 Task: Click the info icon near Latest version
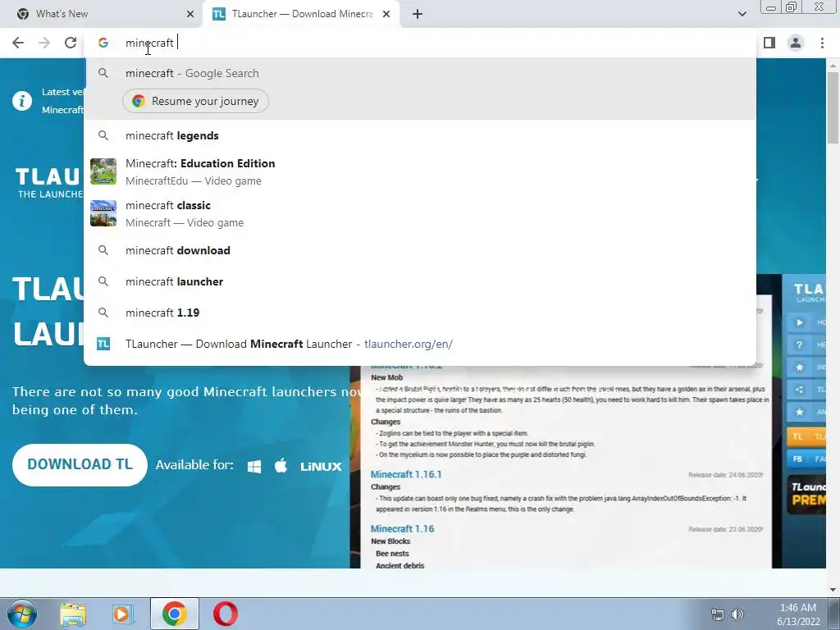tap(22, 101)
